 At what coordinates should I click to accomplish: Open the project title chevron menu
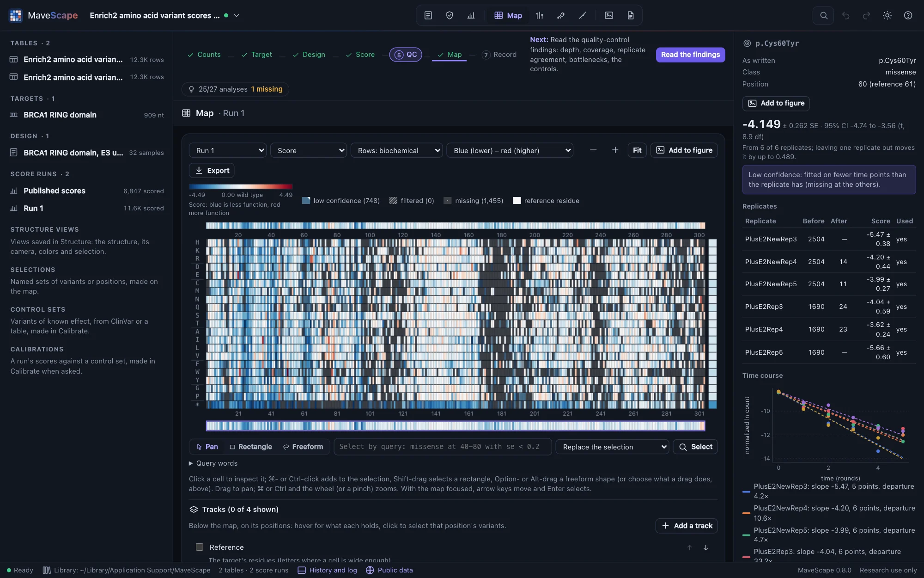tap(237, 15)
